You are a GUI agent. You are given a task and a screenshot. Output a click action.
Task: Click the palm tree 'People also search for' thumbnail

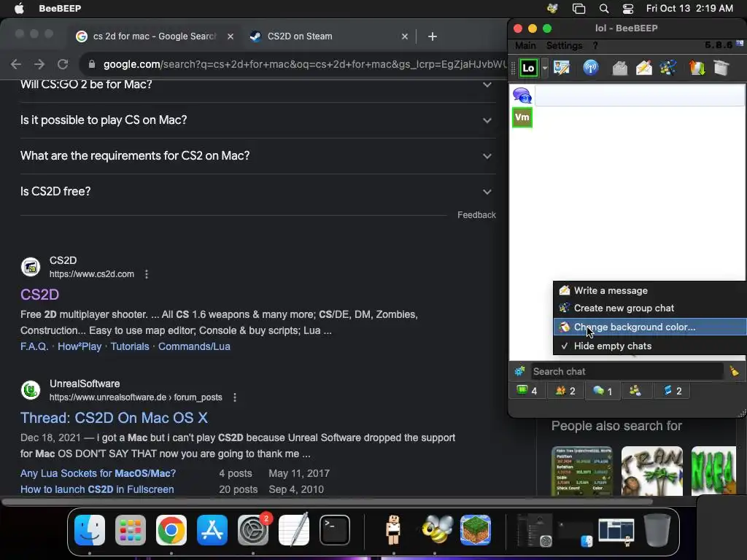point(651,471)
